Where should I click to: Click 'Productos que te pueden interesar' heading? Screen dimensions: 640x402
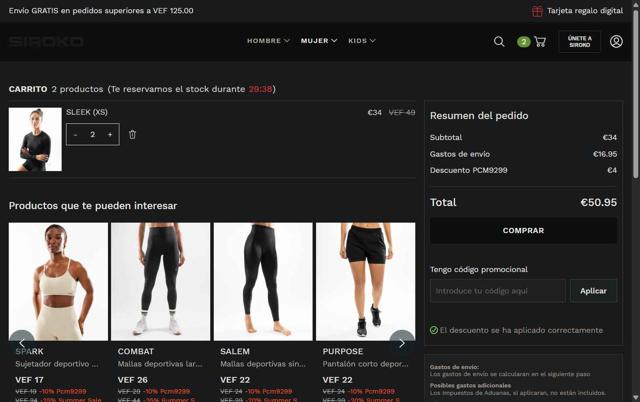(93, 206)
